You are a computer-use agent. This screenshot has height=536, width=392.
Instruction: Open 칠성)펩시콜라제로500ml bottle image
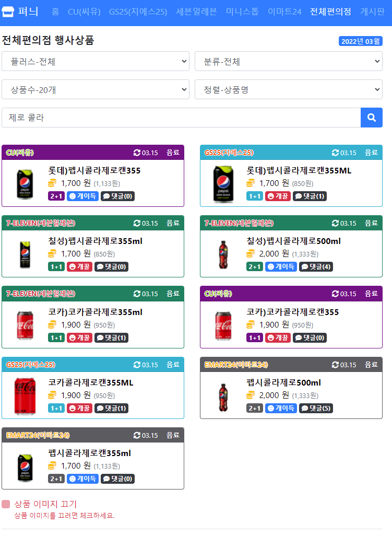(x=223, y=254)
